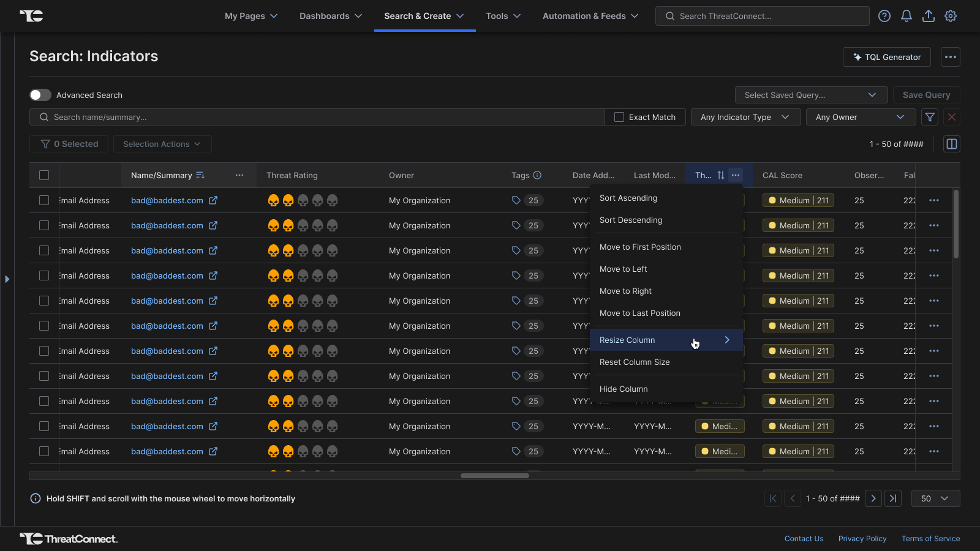This screenshot has height=551, width=980.
Task: Click the Tags column info icon
Action: click(537, 175)
